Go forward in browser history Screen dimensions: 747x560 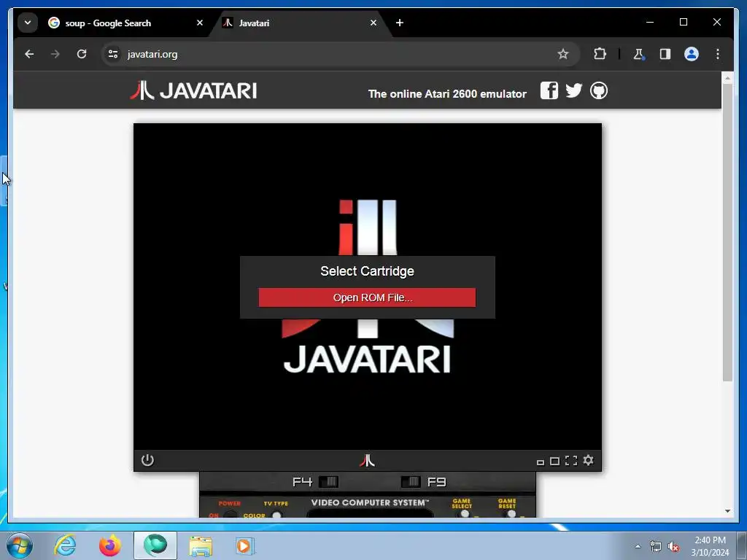55,54
